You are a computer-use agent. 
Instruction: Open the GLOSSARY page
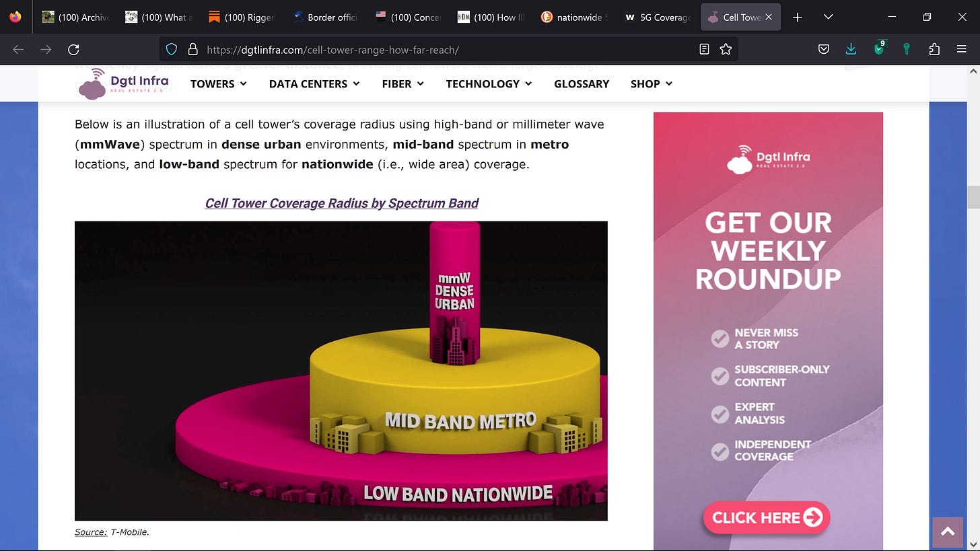(582, 84)
